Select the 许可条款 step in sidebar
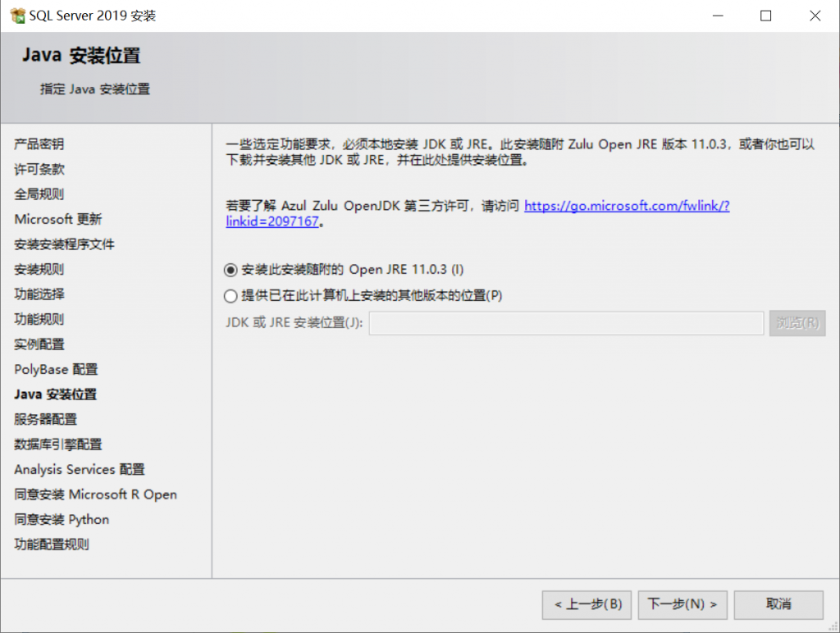Screen dimensions: 840x633 click(39, 169)
